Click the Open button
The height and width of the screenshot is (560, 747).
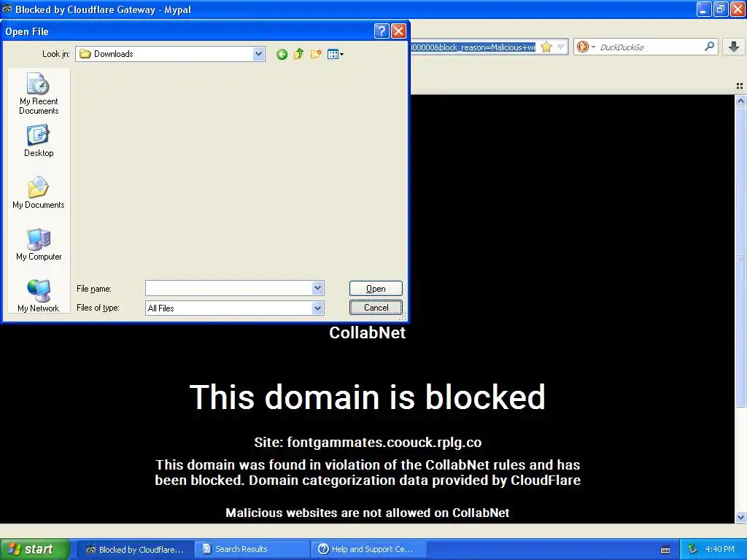(376, 289)
